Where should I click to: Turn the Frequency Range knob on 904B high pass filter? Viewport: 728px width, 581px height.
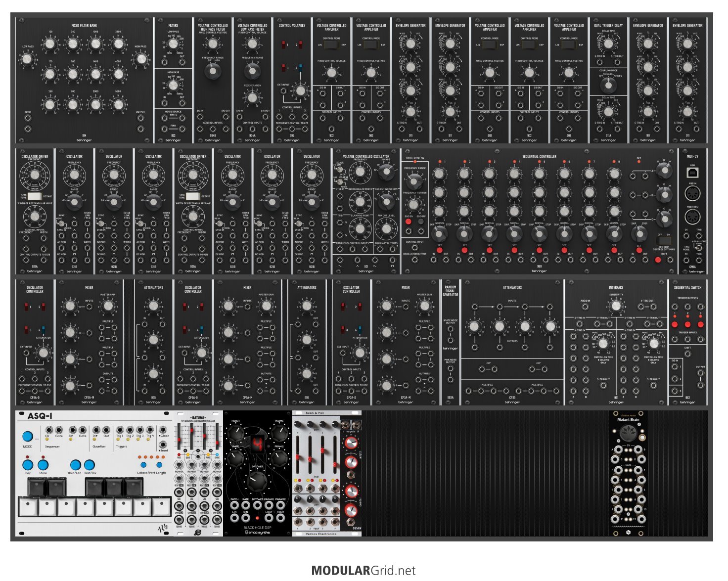(213, 72)
